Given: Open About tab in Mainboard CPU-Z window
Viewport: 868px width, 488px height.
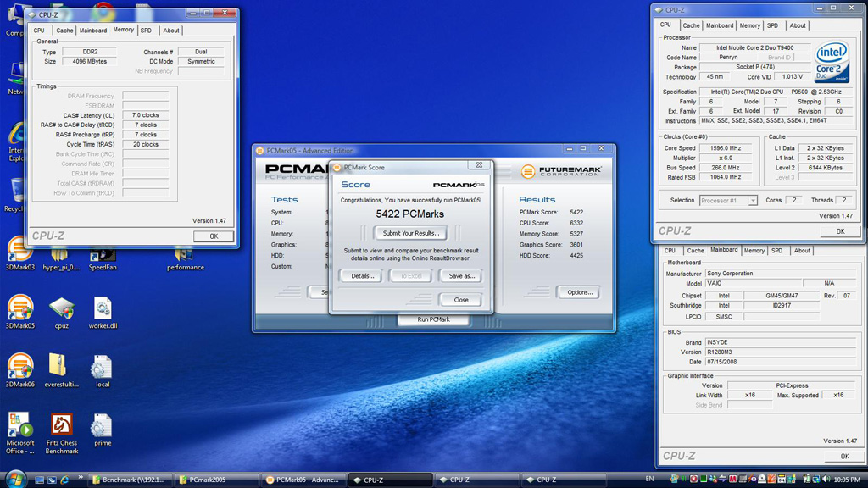Looking at the screenshot, I should [x=802, y=251].
